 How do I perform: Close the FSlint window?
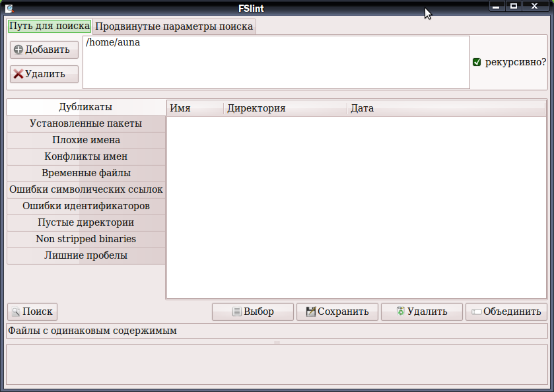click(535, 7)
